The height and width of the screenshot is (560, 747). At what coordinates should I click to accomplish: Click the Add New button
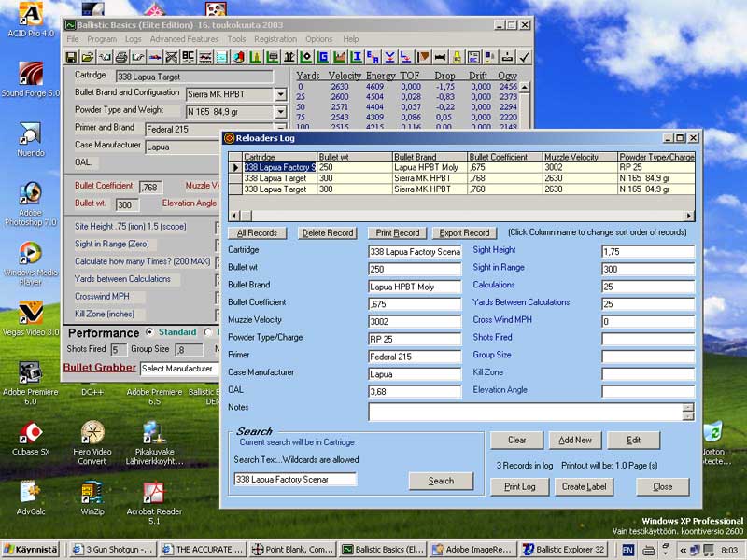click(x=575, y=440)
